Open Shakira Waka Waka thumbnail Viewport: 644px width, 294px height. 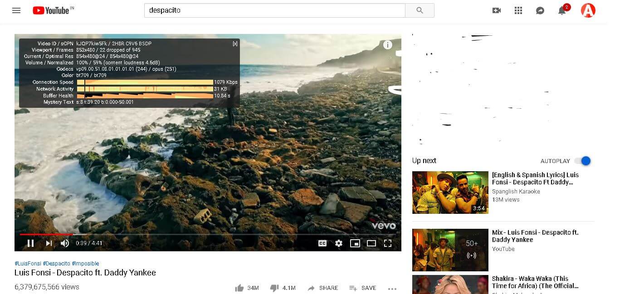(x=450, y=284)
